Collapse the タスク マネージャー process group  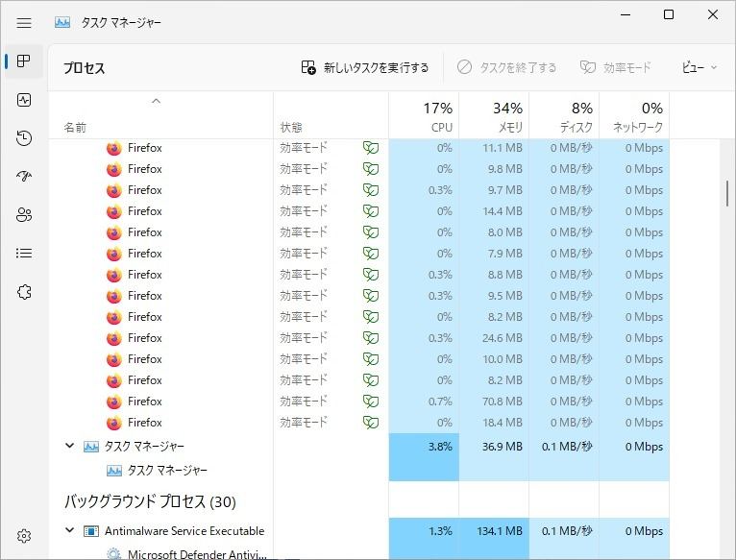pos(69,446)
